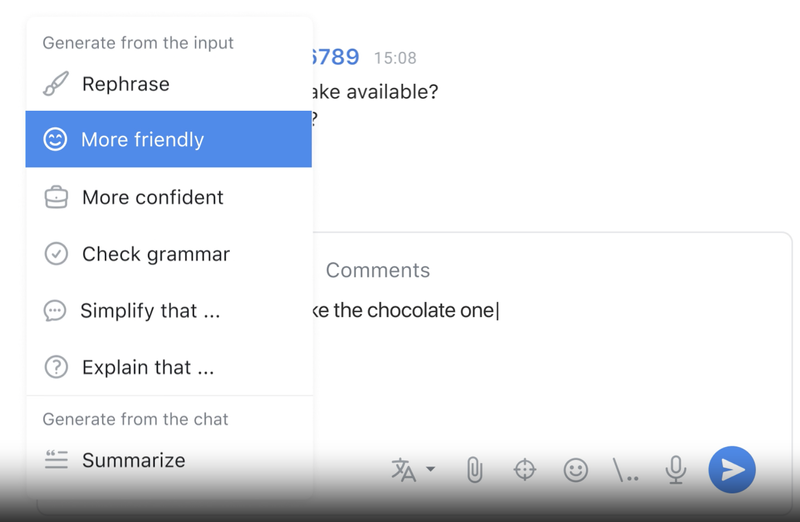Viewport: 800px width, 522px height.
Task: Click the checkmark icon beside Check grammar
Action: 56,254
